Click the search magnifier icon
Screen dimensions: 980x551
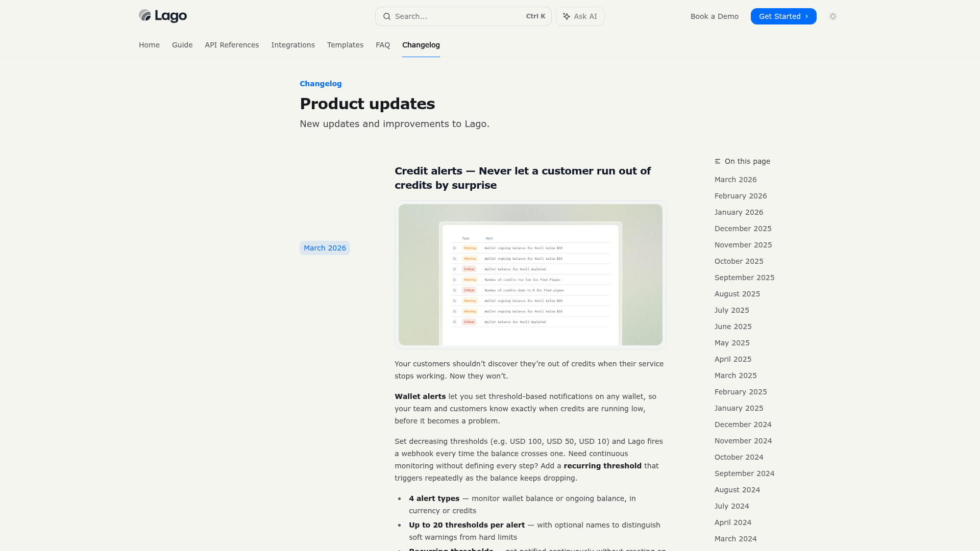387,16
